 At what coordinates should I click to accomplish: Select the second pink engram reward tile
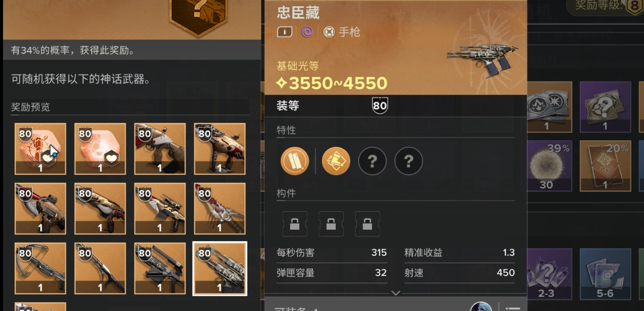100,149
